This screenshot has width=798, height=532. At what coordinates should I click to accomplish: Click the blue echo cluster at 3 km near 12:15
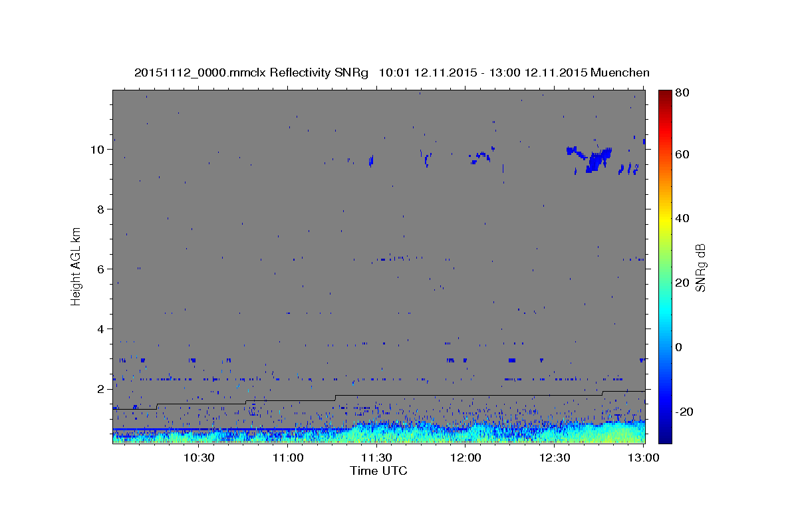click(x=511, y=360)
